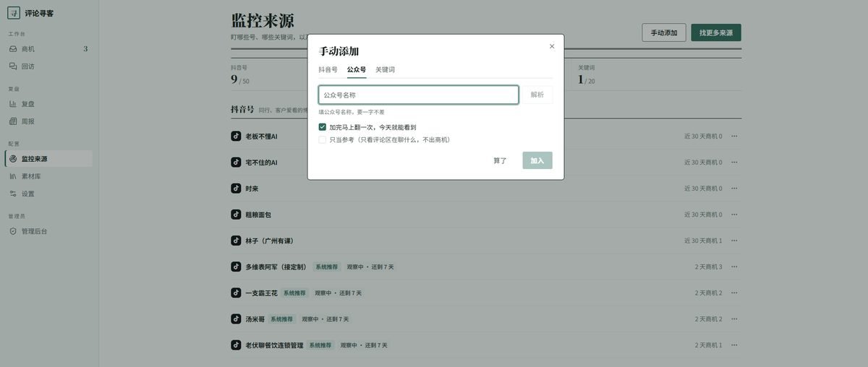This screenshot has height=367, width=868.
Task: Open more options for 林子（广州有课）
Action: (734, 240)
